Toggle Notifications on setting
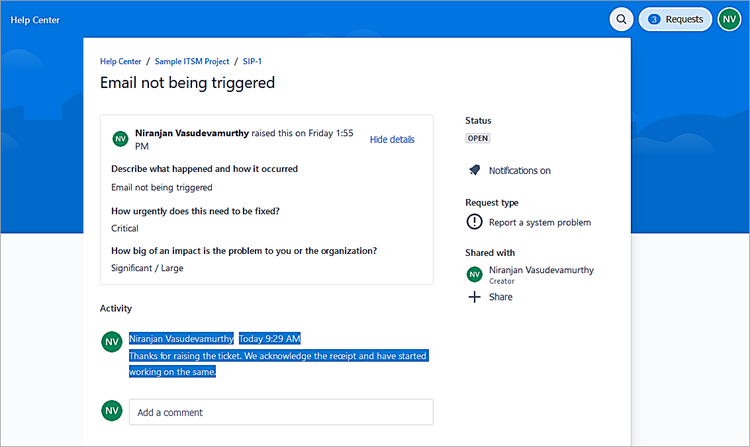The width and height of the screenshot is (750, 447). [x=519, y=171]
